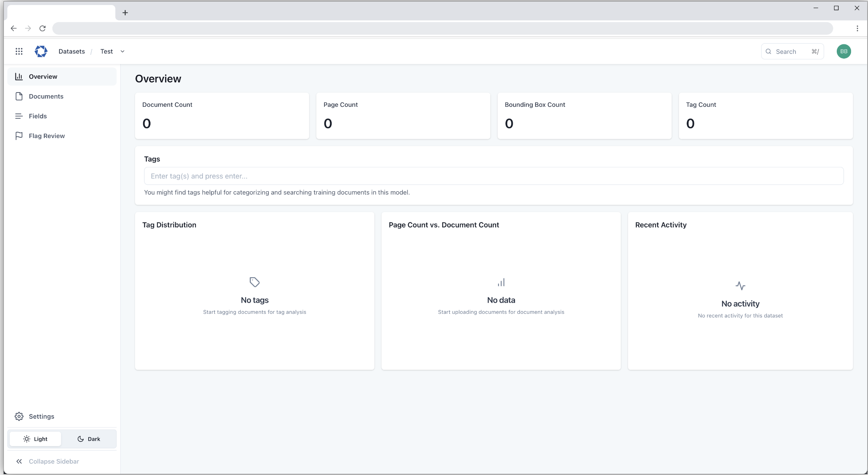Select the Flag Review menu entry
The image size is (868, 475).
point(46,136)
